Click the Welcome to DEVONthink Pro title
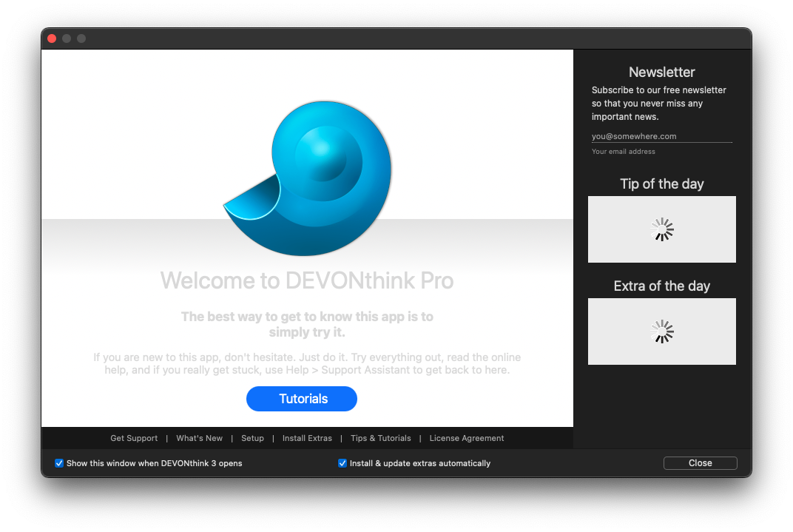Screen dimensions: 793x532 coord(307,281)
